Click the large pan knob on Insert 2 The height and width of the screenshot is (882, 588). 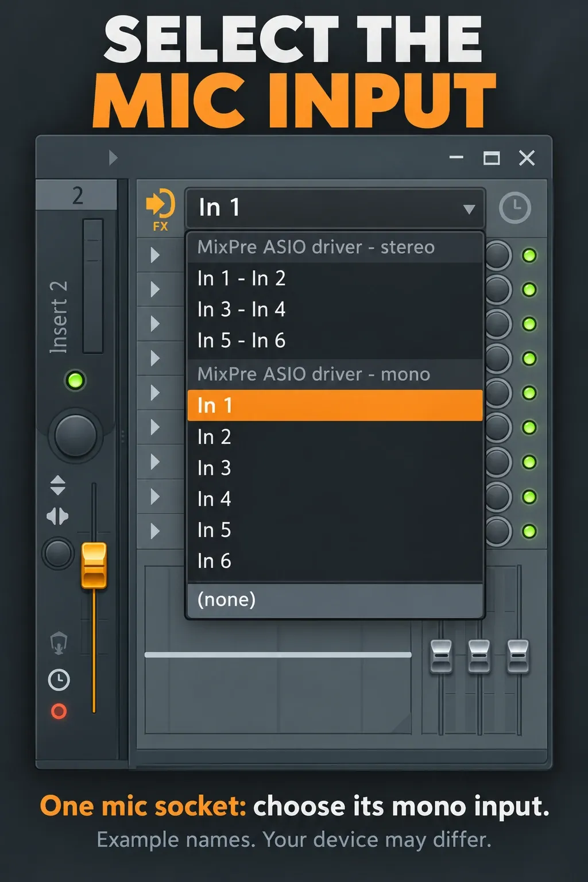(75, 435)
